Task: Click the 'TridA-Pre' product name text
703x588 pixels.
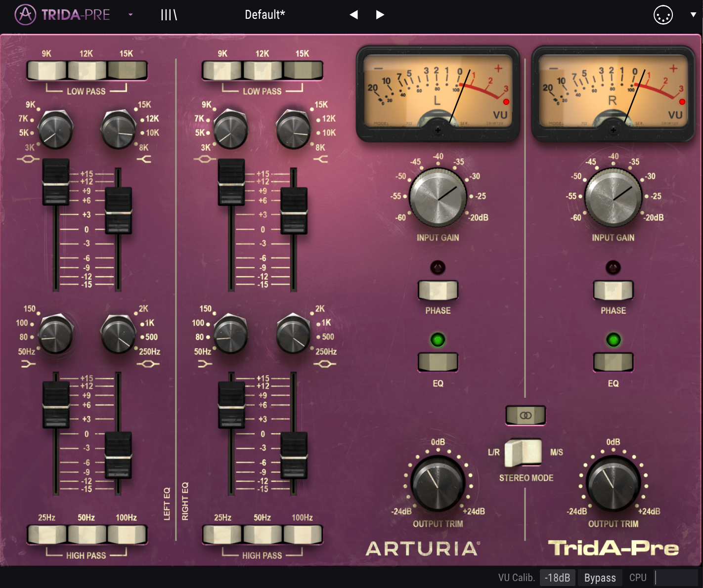Action: (x=614, y=548)
